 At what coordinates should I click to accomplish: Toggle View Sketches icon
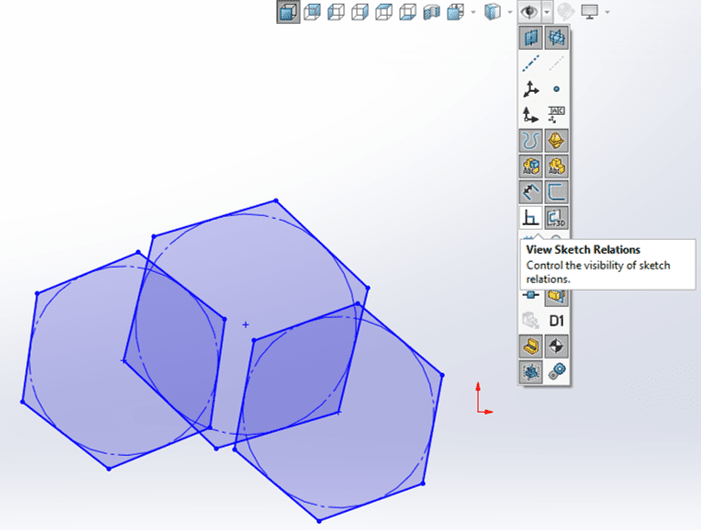[x=557, y=192]
